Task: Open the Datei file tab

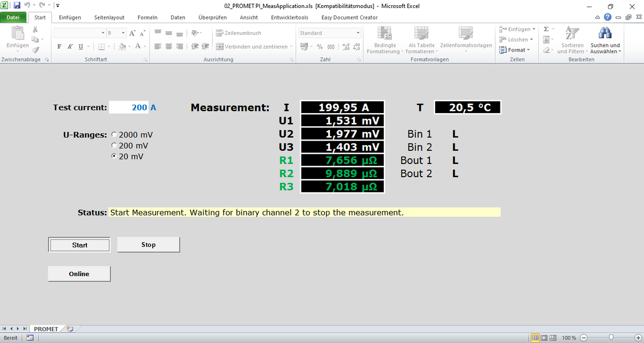Action: pyautogui.click(x=13, y=17)
